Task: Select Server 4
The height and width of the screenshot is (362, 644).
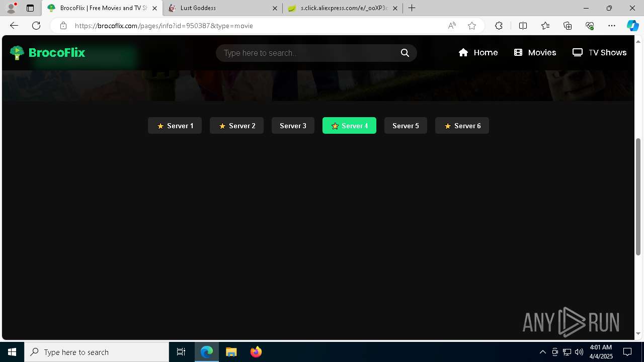Action: coord(349,126)
